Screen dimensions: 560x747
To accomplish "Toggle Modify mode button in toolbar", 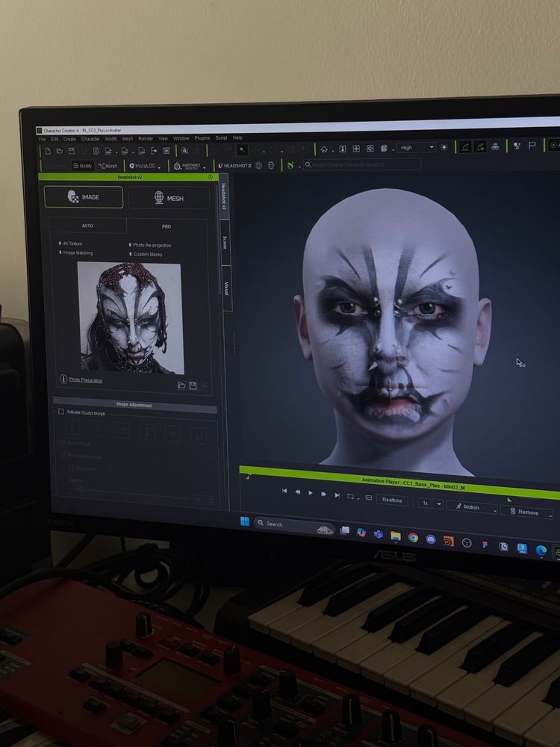I will pos(83,166).
